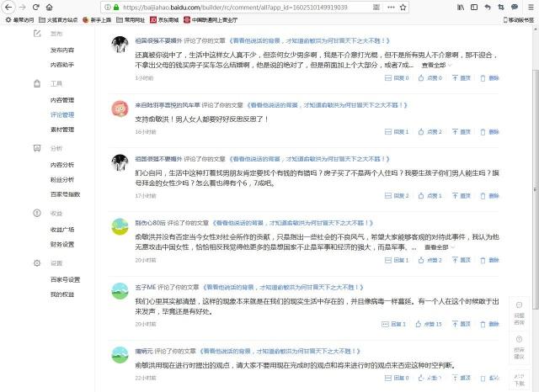Open 粉丝分析 in the sidebar
The height and width of the screenshot is (392, 539).
61,179
